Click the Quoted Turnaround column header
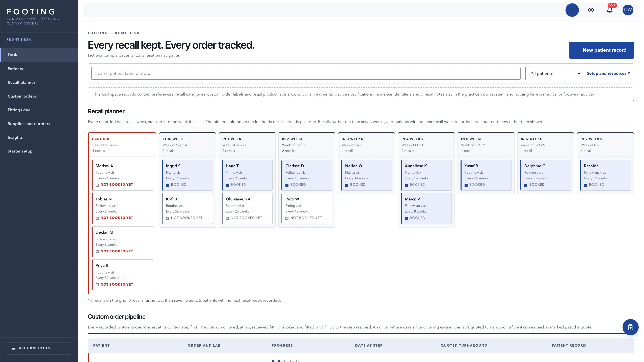 pyautogui.click(x=464, y=346)
